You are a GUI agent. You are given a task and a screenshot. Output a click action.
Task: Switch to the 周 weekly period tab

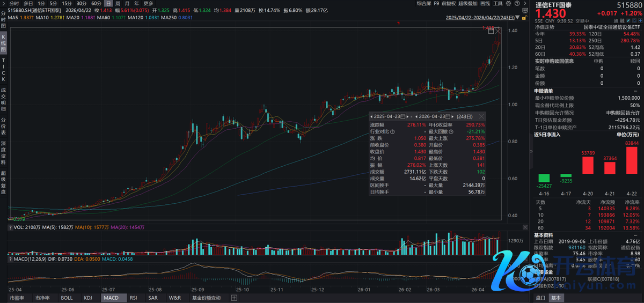118,3
